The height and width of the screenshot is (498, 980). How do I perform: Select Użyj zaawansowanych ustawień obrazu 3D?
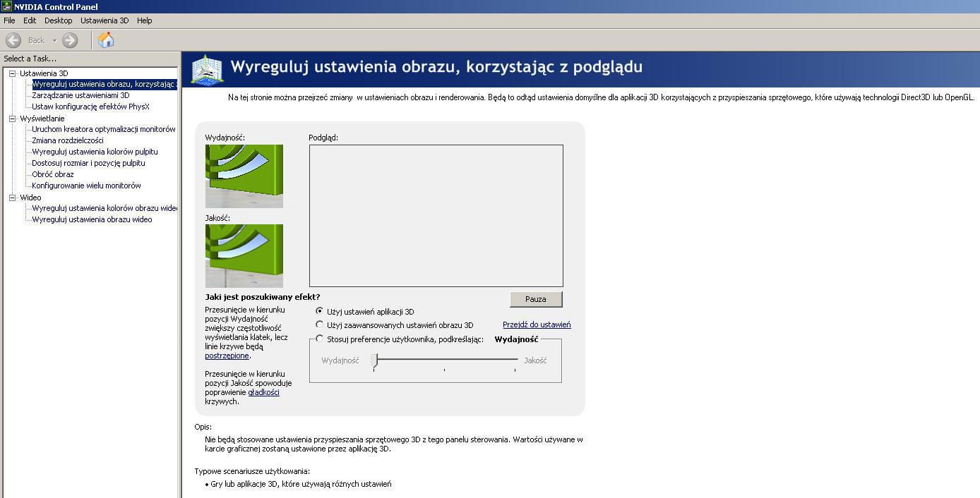320,325
